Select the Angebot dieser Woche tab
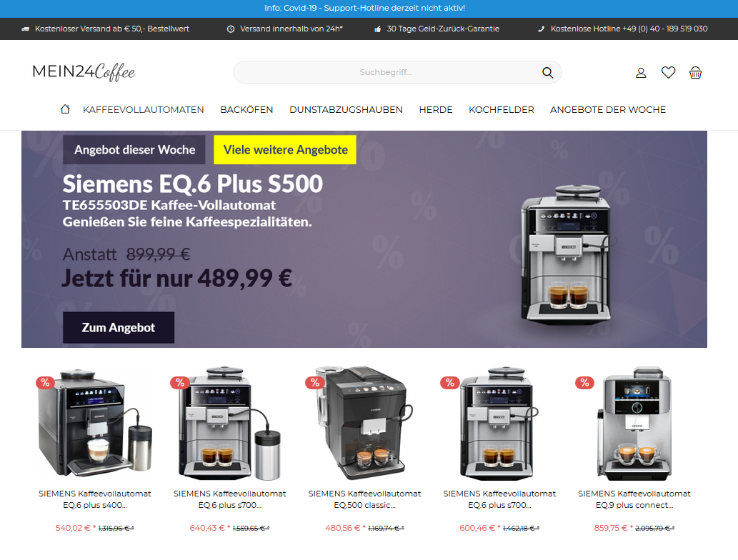The width and height of the screenshot is (738, 560). pyautogui.click(x=134, y=150)
